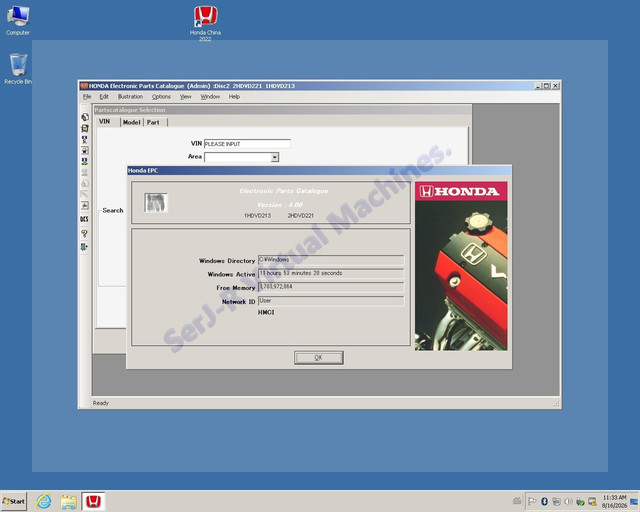Open the Honda China 2022 desktop shortcut

(x=205, y=24)
